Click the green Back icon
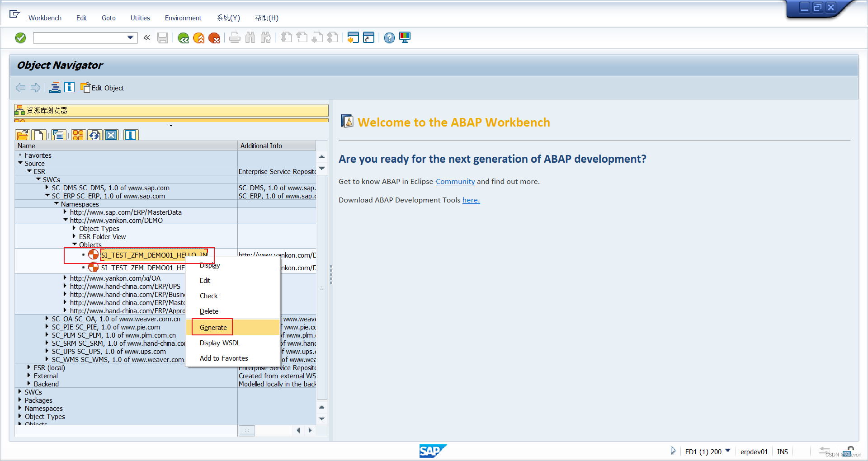The height and width of the screenshot is (461, 868). pos(183,38)
